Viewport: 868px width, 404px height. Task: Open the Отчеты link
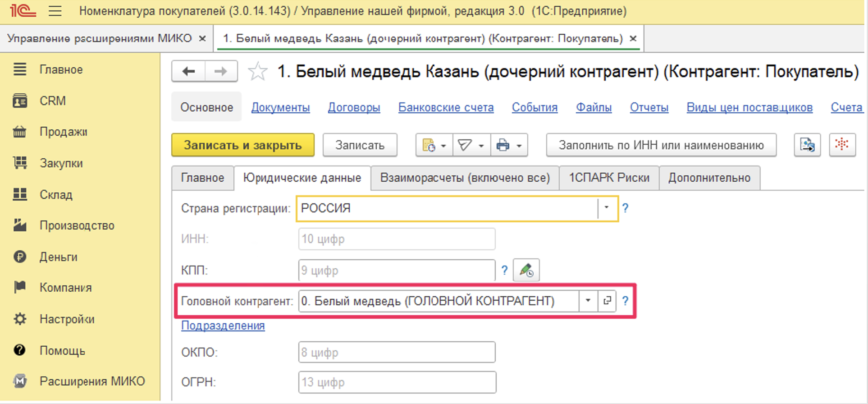649,107
